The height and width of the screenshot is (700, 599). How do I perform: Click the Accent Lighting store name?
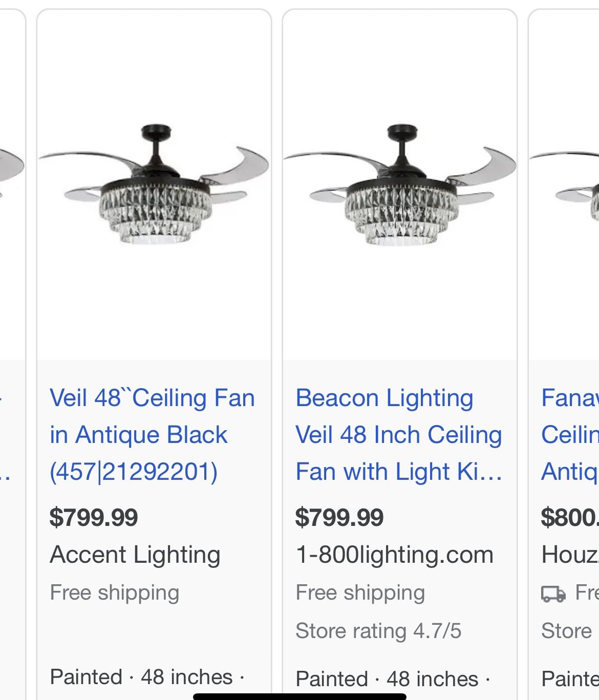(x=135, y=554)
